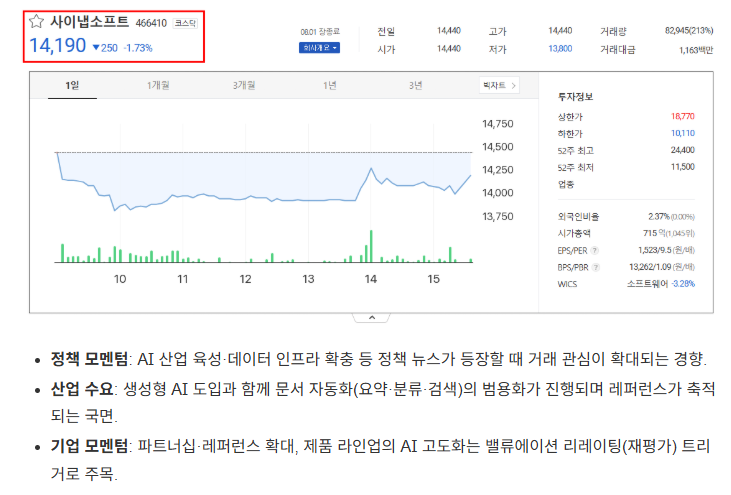This screenshot has width=731, height=495.
Task: Add 사이냅소프트 to favorites with the star
Action: coord(36,21)
